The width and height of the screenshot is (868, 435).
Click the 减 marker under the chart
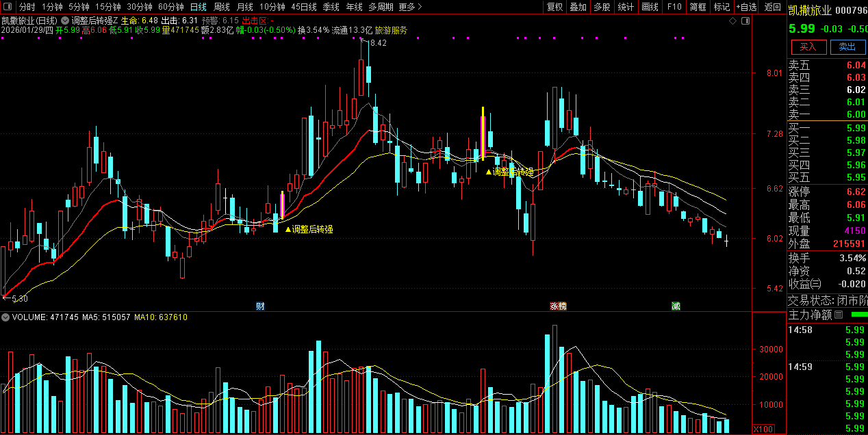click(676, 306)
